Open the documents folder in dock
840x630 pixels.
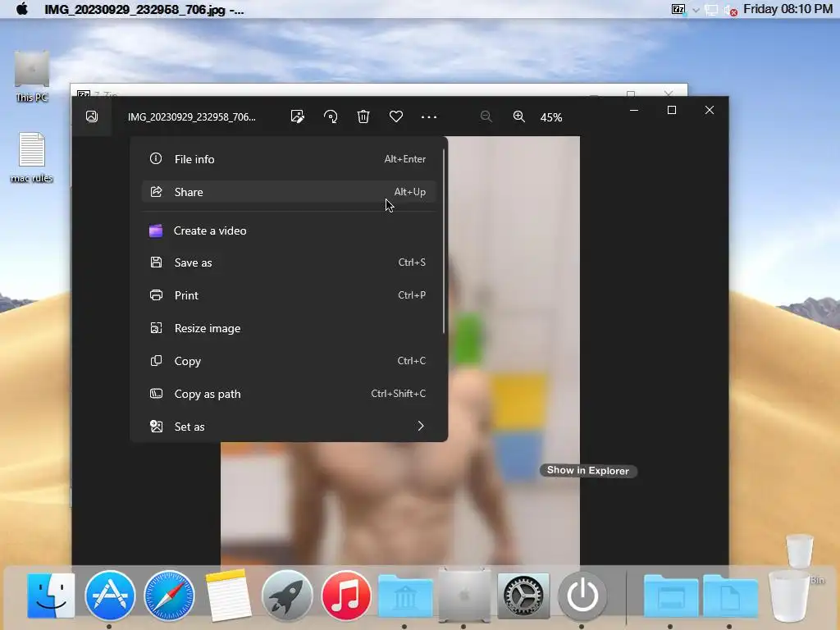[x=729, y=596]
